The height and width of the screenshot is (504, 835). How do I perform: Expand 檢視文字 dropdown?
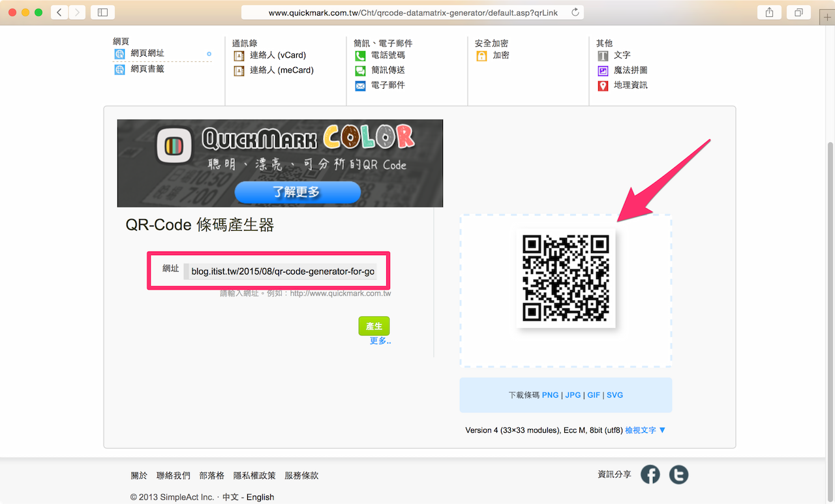coord(645,430)
